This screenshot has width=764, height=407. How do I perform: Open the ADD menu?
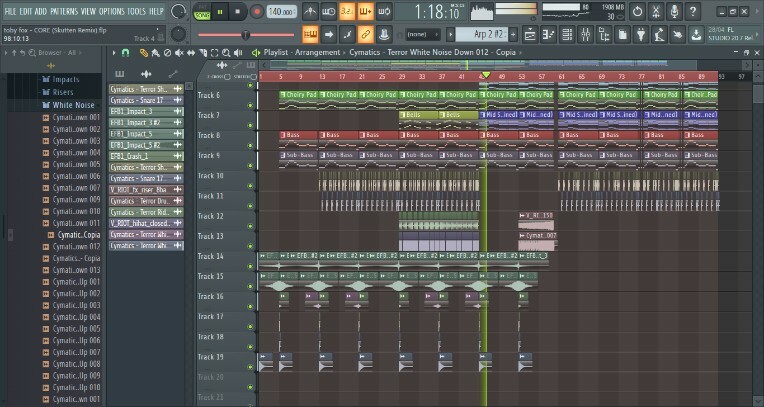(41, 11)
